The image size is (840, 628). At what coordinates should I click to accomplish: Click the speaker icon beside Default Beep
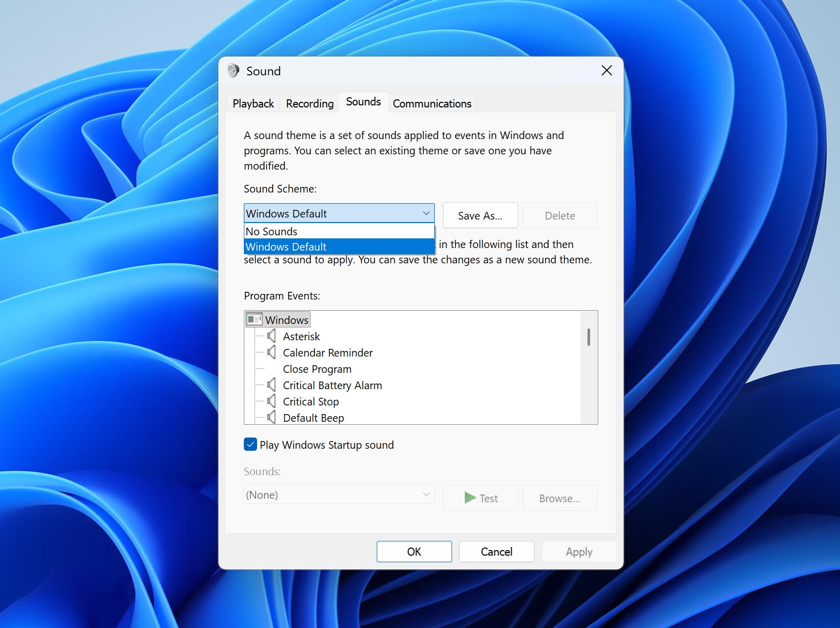click(271, 418)
